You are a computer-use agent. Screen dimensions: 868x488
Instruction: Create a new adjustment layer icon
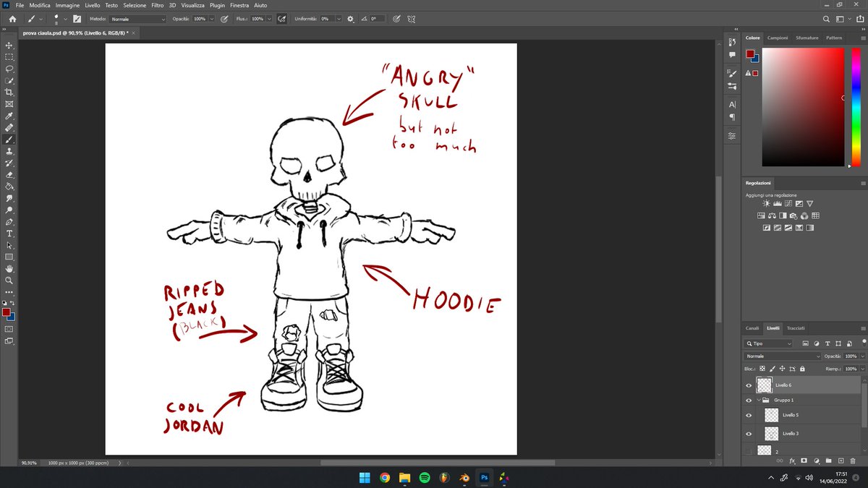816,461
